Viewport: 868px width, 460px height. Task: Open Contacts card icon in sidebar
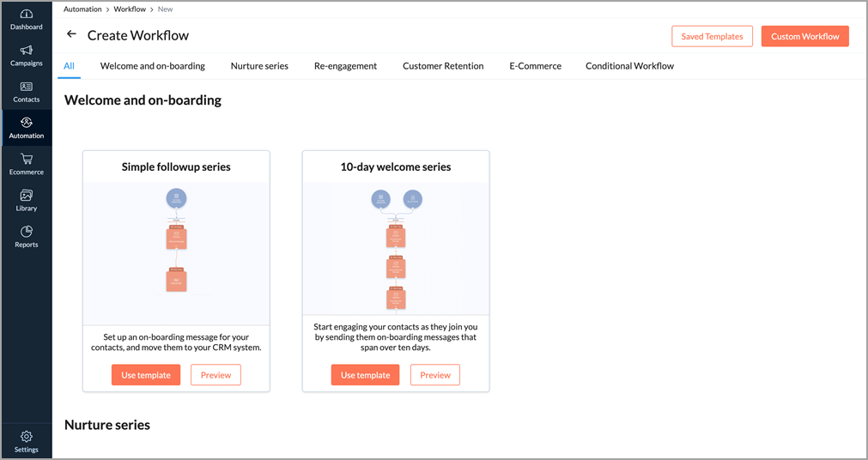click(x=26, y=88)
